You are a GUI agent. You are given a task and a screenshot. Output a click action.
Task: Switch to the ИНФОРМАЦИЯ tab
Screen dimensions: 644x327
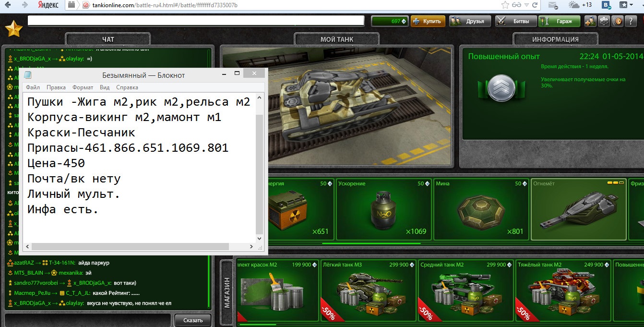coord(555,39)
